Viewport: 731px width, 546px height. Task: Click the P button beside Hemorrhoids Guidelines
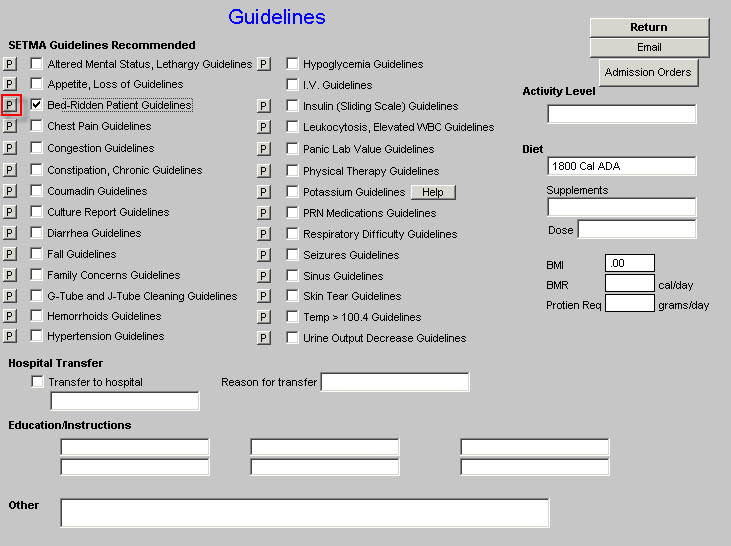coord(9,316)
